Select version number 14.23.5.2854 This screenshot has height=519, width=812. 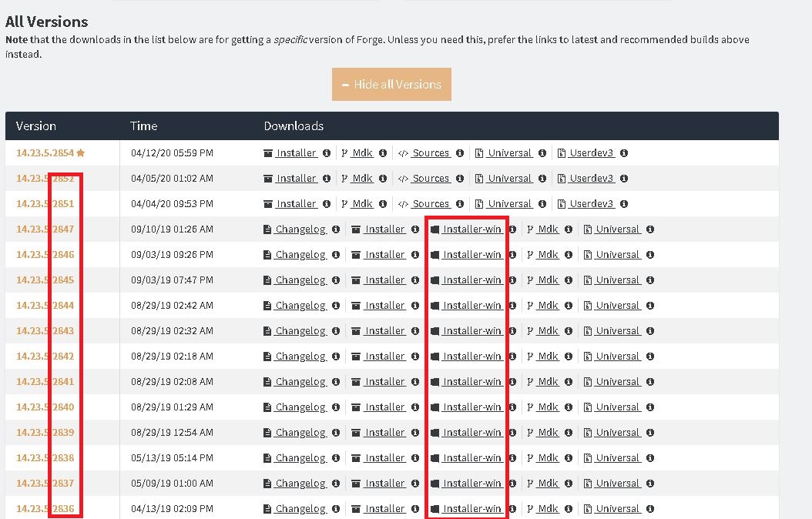pyautogui.click(x=45, y=153)
